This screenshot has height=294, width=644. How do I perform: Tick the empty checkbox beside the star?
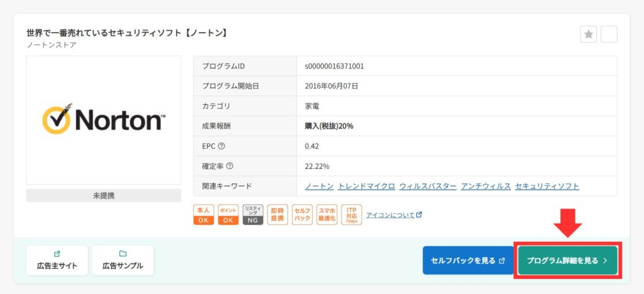pos(609,35)
